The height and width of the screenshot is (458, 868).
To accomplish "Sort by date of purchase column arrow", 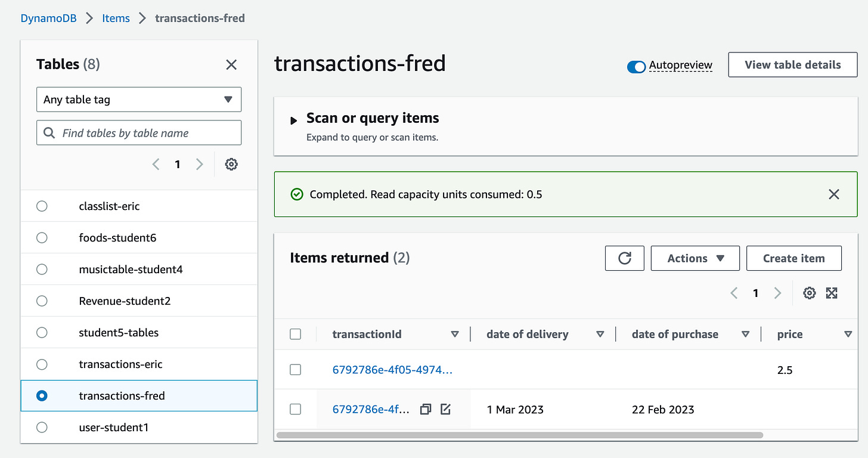I will [745, 335].
